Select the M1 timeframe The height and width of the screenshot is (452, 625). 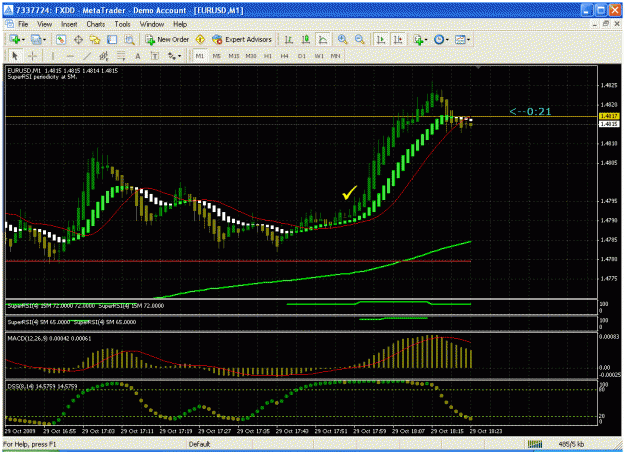point(199,56)
